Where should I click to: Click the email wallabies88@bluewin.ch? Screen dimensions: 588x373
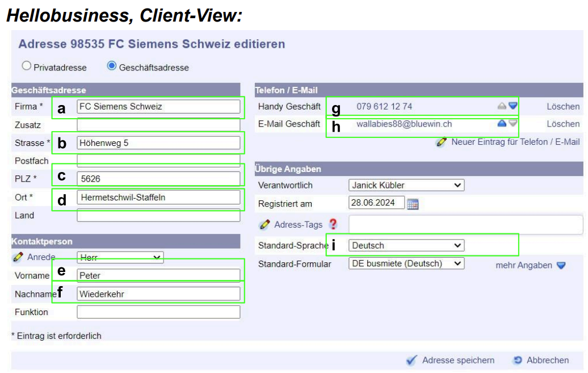click(x=404, y=124)
